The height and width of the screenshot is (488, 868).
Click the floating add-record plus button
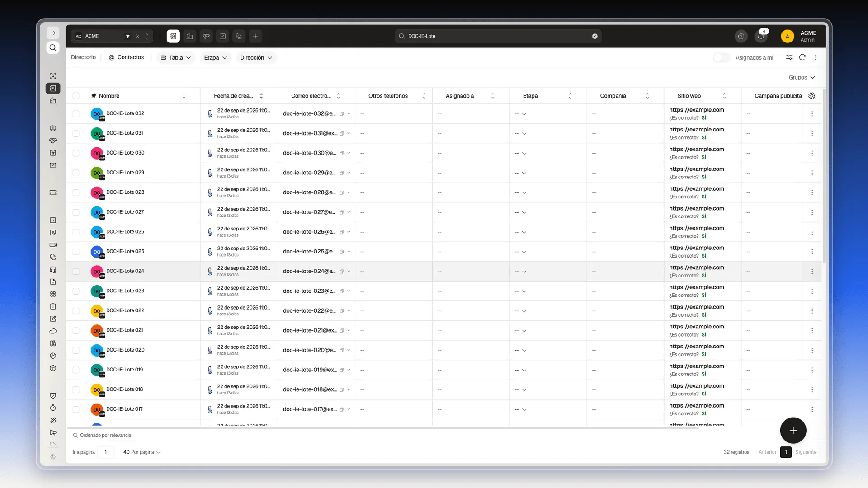pyautogui.click(x=793, y=431)
